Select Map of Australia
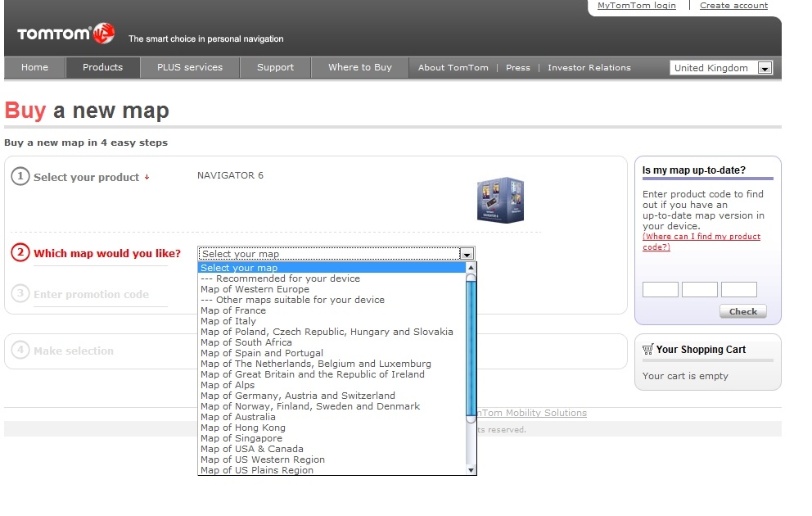Screen dimensions: 812x516 coord(332,417)
